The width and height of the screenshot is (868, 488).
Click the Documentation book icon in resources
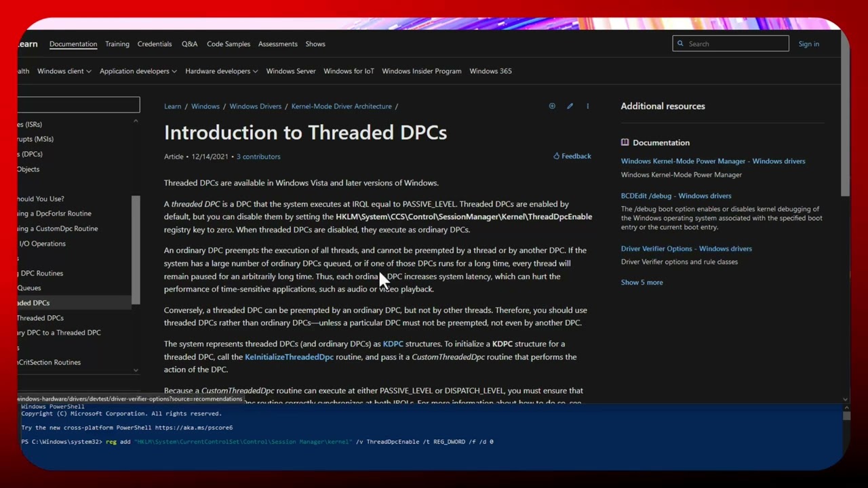click(625, 142)
